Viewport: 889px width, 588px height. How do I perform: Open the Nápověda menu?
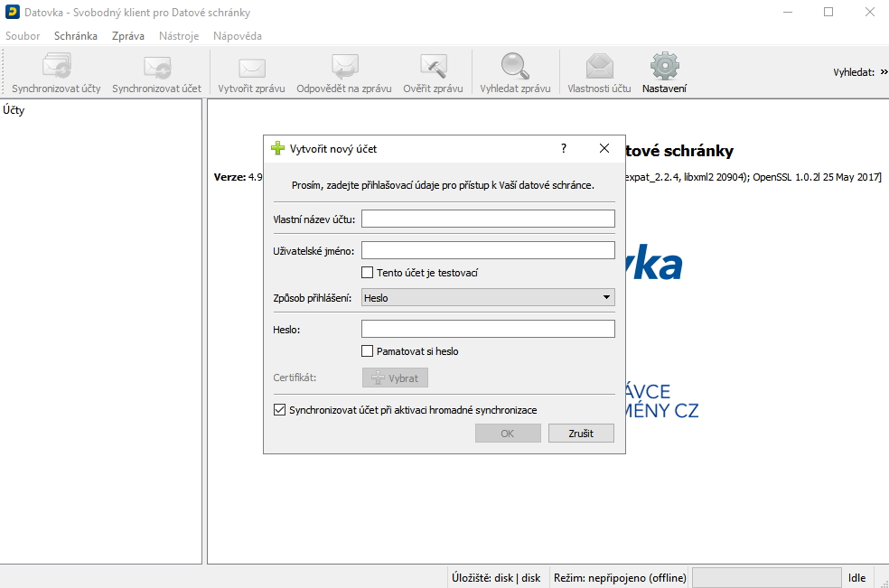(238, 36)
